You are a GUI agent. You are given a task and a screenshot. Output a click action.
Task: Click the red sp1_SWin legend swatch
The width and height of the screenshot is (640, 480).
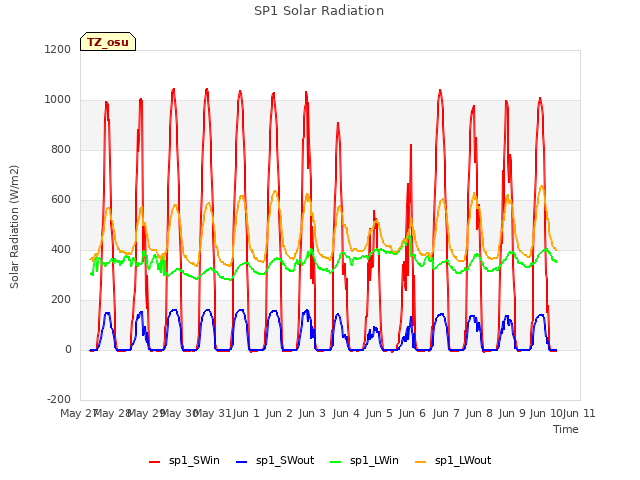(155, 462)
